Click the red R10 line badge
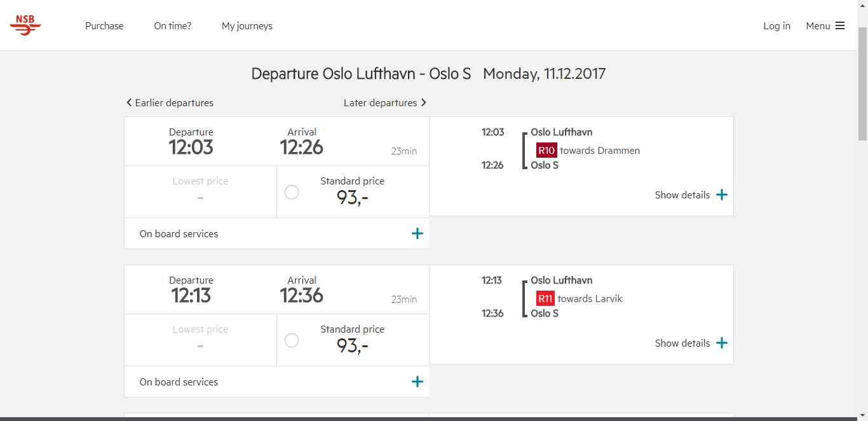This screenshot has height=421, width=868. point(546,151)
